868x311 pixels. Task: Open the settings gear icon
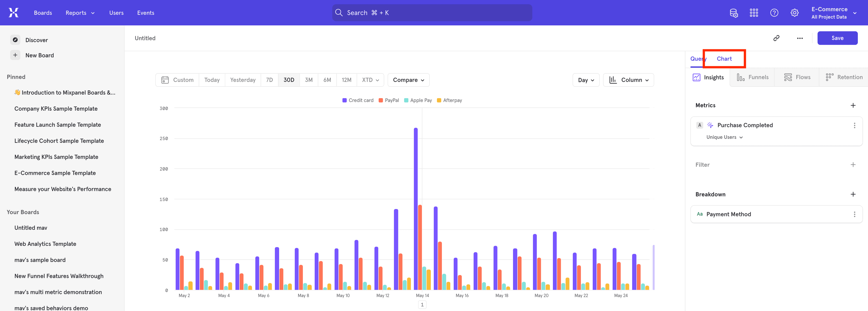coord(794,13)
